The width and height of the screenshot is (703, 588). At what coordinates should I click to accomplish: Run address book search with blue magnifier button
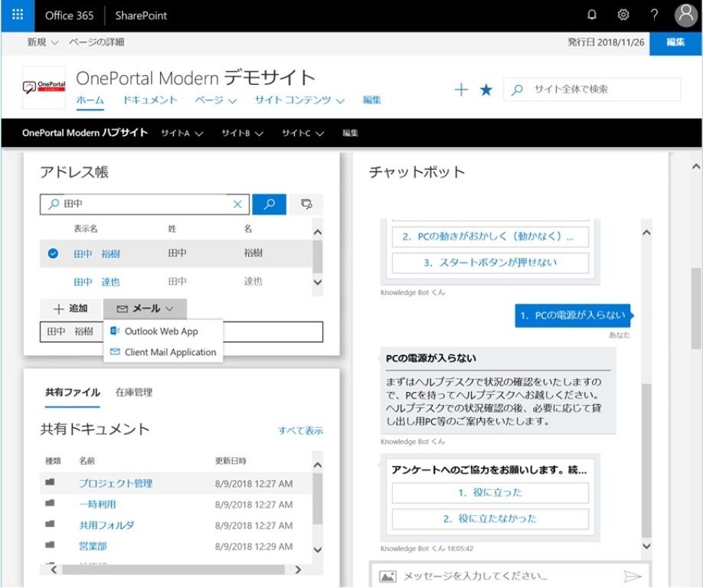tap(269, 204)
